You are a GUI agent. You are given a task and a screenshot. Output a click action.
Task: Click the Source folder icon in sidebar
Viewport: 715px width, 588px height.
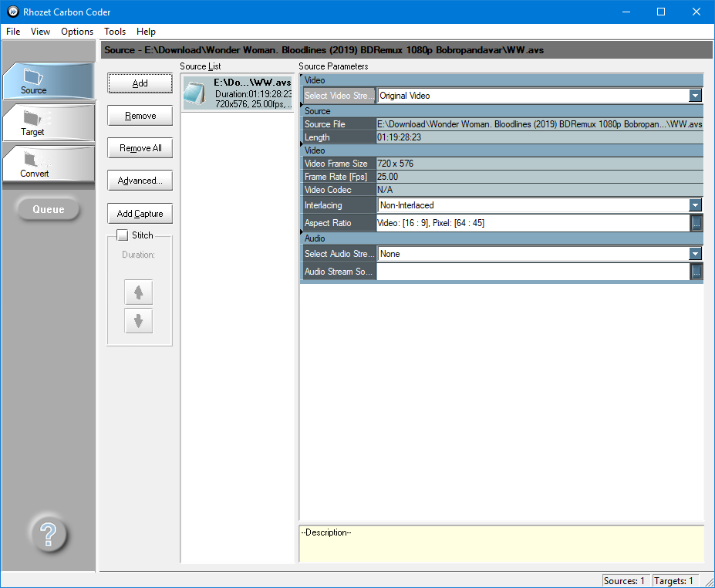click(34, 76)
